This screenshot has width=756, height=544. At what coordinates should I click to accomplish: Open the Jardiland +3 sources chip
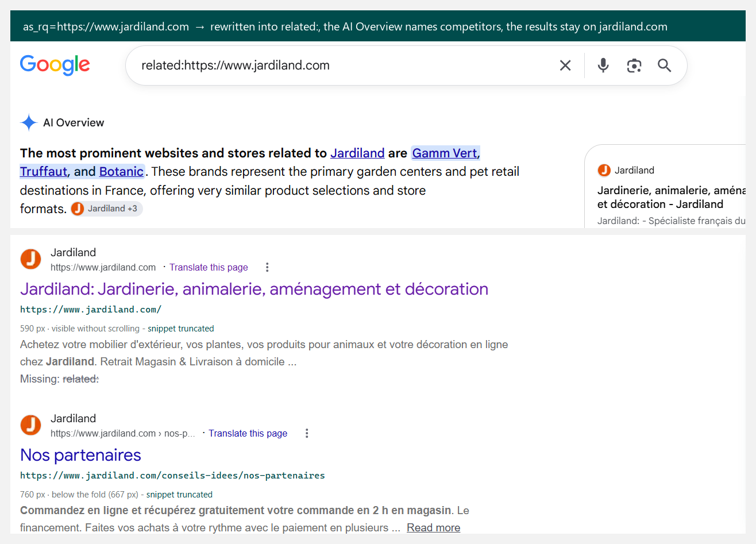pyautogui.click(x=106, y=209)
